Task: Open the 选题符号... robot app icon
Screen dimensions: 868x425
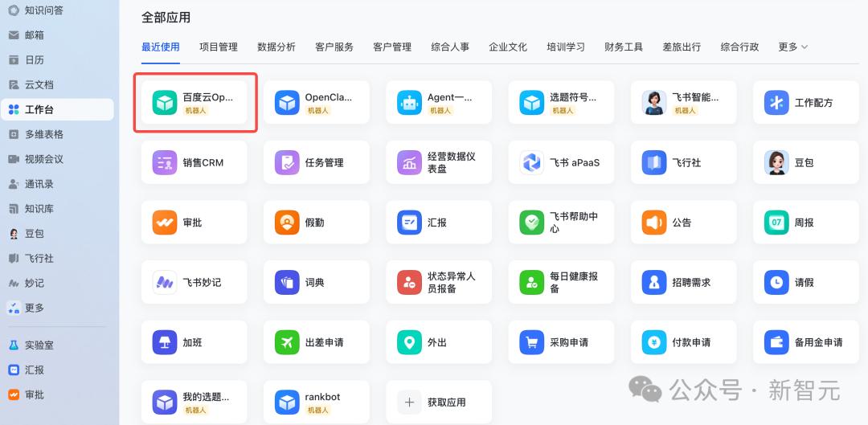Action: (x=531, y=103)
